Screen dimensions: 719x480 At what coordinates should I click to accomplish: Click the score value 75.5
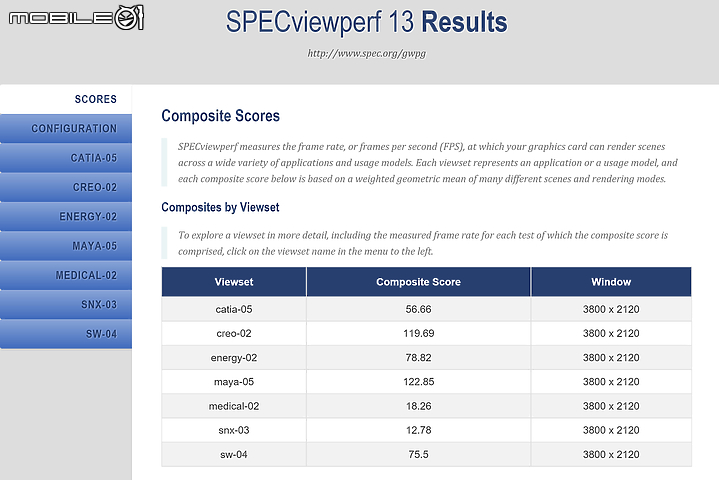tap(418, 455)
